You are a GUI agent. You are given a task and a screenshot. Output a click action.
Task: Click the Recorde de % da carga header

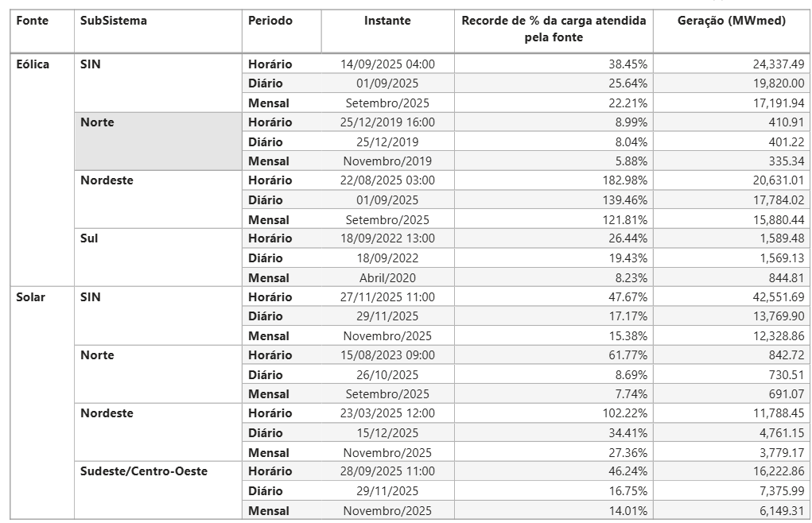[554, 29]
